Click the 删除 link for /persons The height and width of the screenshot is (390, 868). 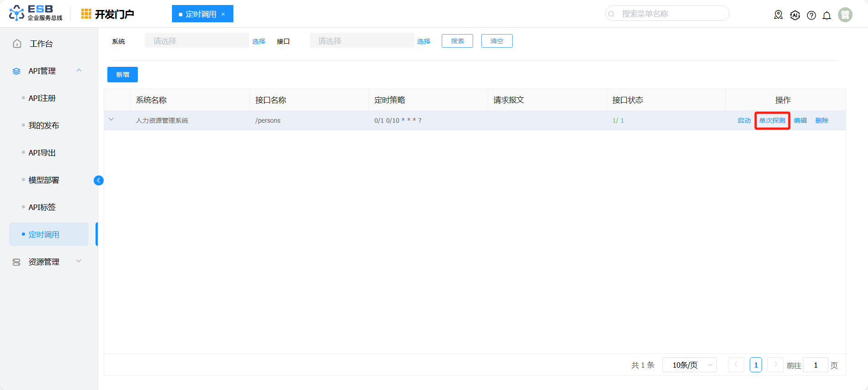822,120
